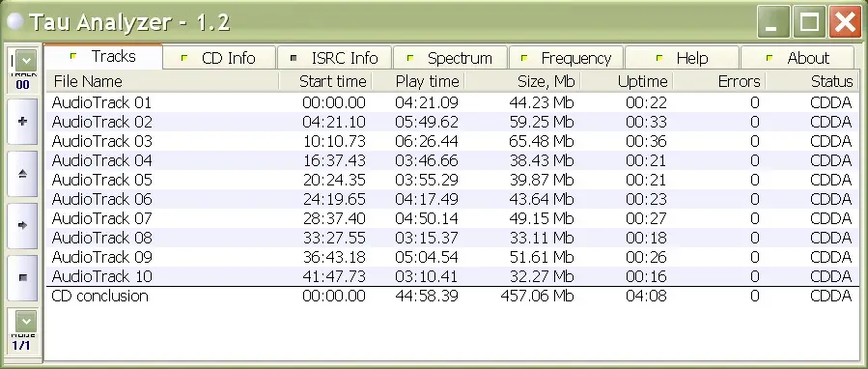The image size is (868, 369).
Task: Open the About tab
Action: [798, 58]
